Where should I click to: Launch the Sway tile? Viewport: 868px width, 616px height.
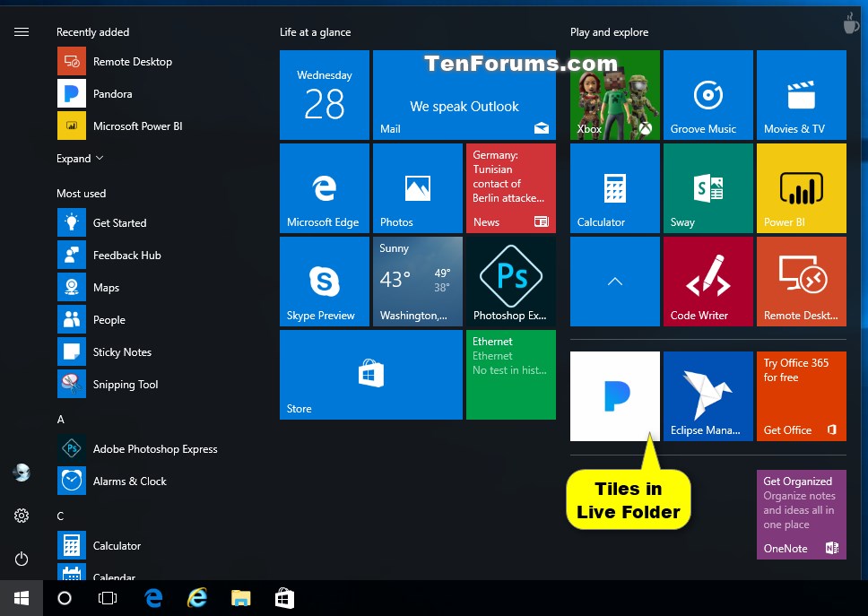coord(708,188)
